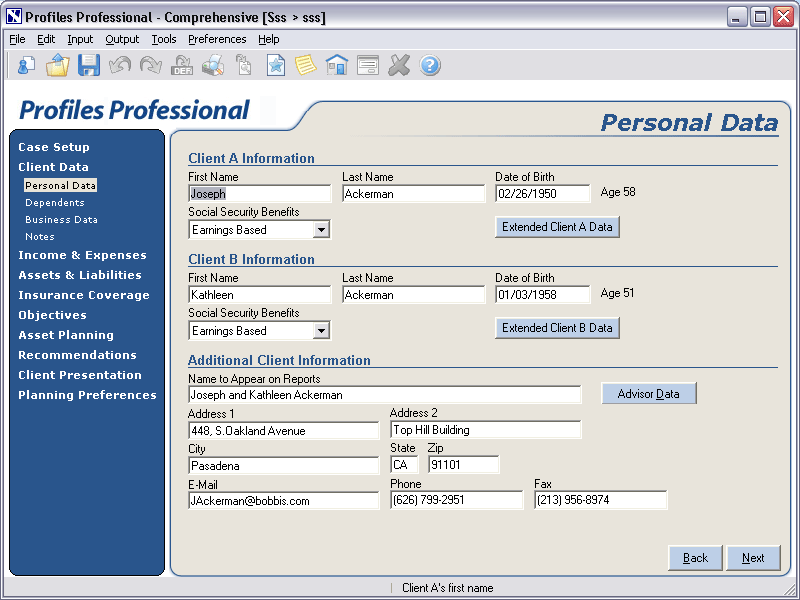Viewport: 800px width, 600px height.
Task: Click Client B First Name field containing Kathleen
Action: click(260, 295)
